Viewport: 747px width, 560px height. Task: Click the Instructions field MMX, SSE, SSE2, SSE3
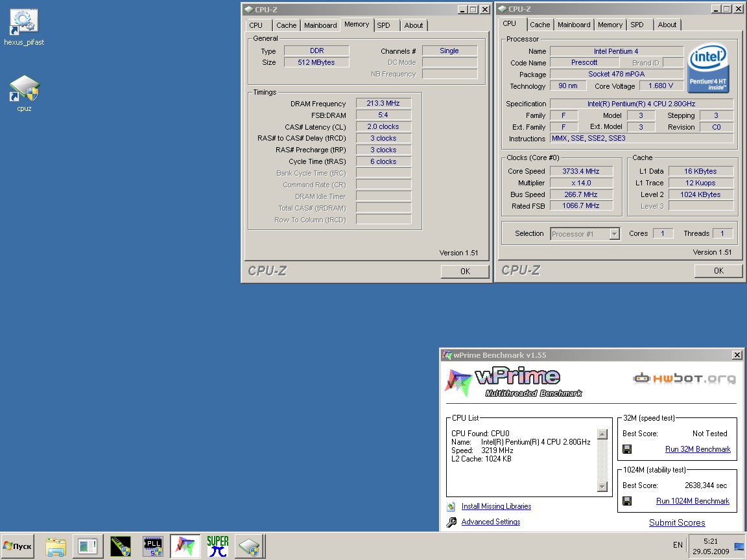[641, 139]
